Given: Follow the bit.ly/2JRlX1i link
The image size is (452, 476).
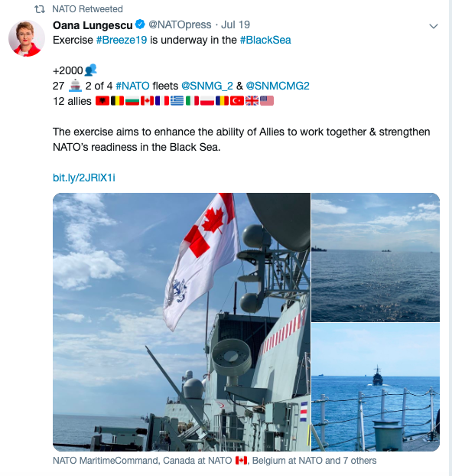Looking at the screenshot, I should tap(84, 178).
